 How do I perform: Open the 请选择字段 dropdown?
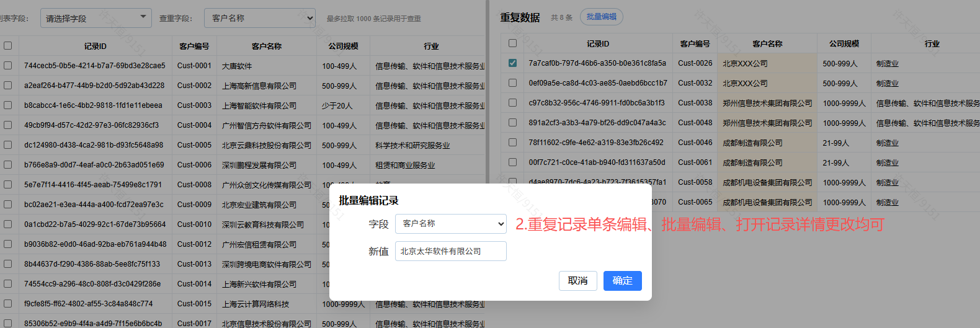[96, 18]
